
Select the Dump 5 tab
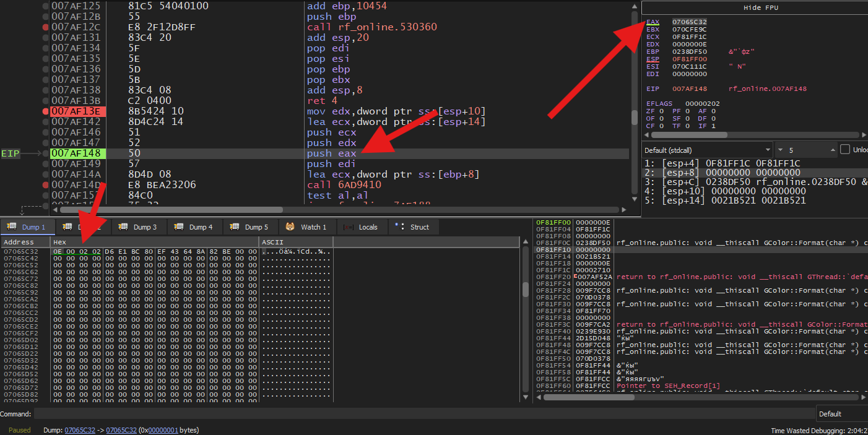250,227
